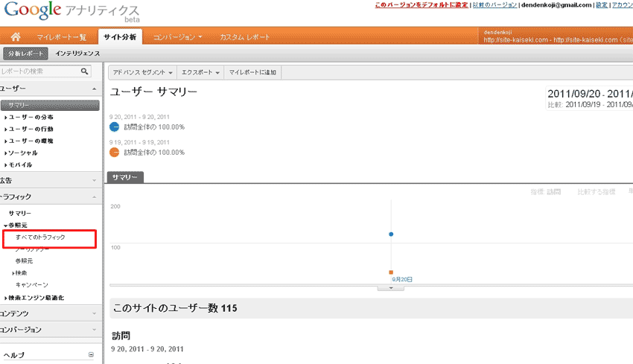Click into the report search field
The image size is (633, 364).
coord(40,71)
